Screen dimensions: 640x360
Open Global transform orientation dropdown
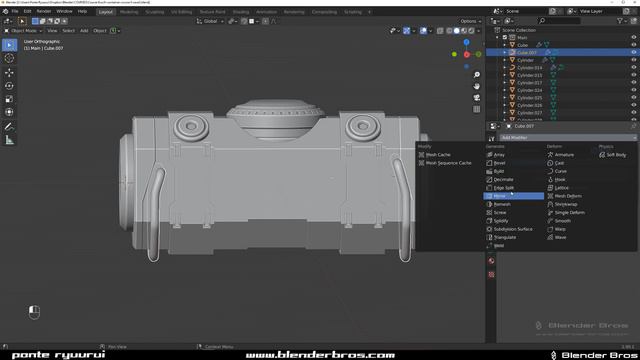[210, 21]
